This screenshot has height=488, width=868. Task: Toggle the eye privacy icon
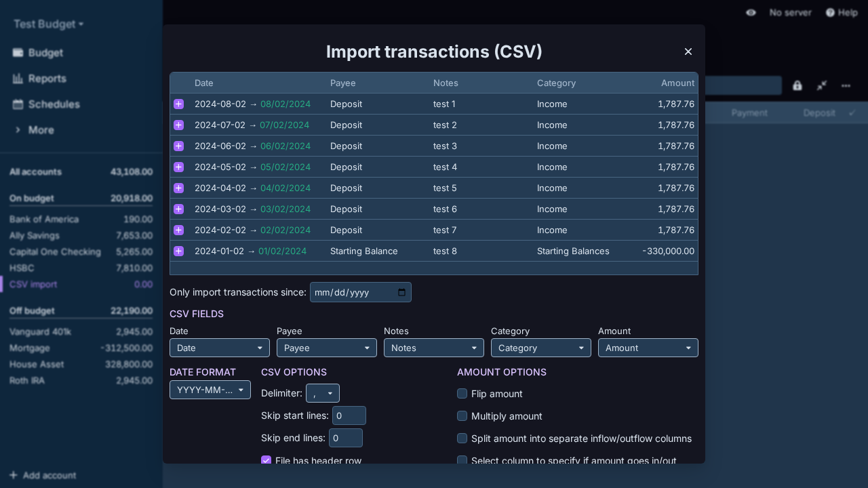[x=751, y=13]
